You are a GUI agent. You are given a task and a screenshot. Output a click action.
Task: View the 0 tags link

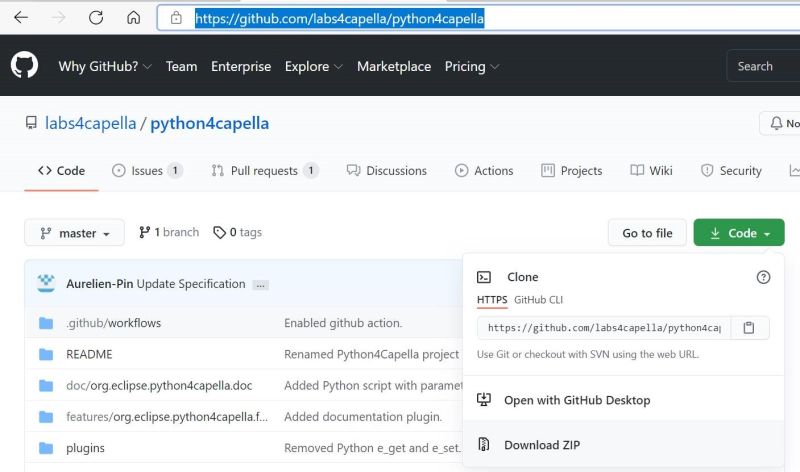[237, 232]
